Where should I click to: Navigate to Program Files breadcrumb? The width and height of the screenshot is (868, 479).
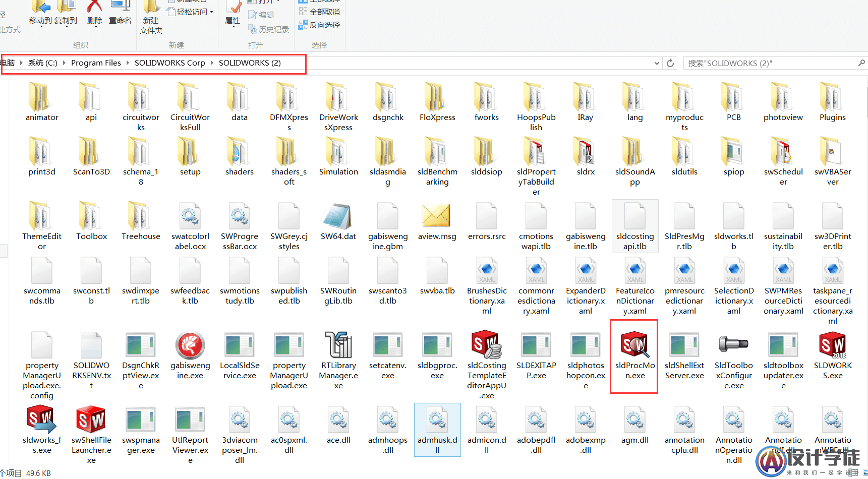(x=96, y=63)
